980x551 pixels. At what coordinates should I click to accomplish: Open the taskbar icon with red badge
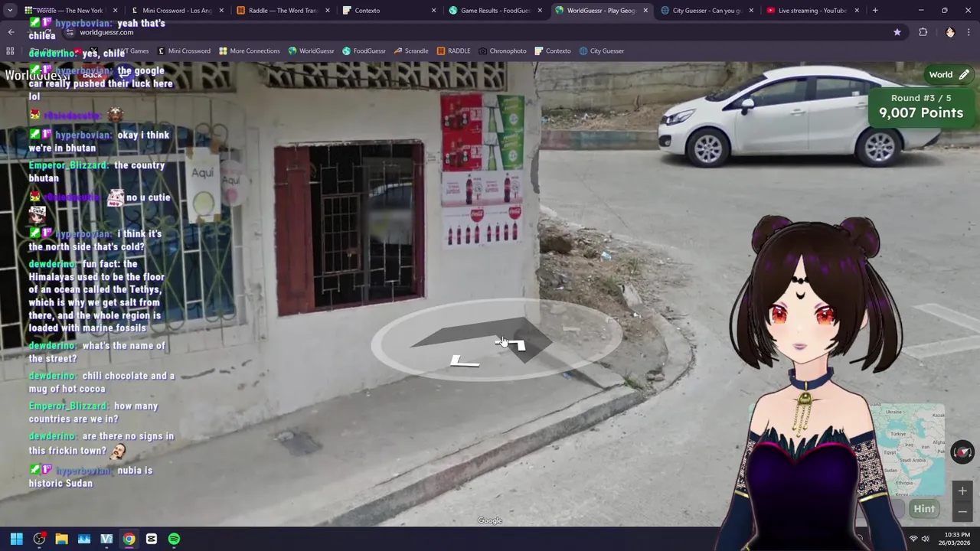39,539
